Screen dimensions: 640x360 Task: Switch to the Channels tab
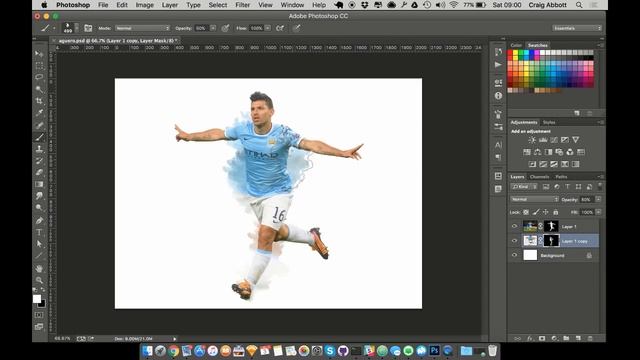click(x=539, y=177)
